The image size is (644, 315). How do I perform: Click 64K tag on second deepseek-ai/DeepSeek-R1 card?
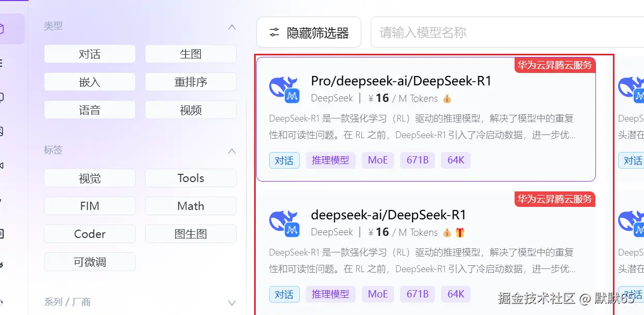point(456,294)
